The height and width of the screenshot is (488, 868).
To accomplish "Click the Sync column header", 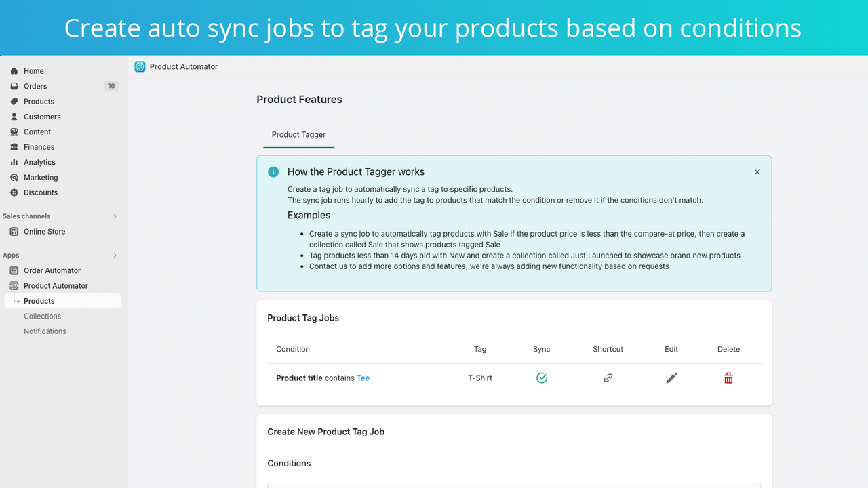I will tap(542, 350).
